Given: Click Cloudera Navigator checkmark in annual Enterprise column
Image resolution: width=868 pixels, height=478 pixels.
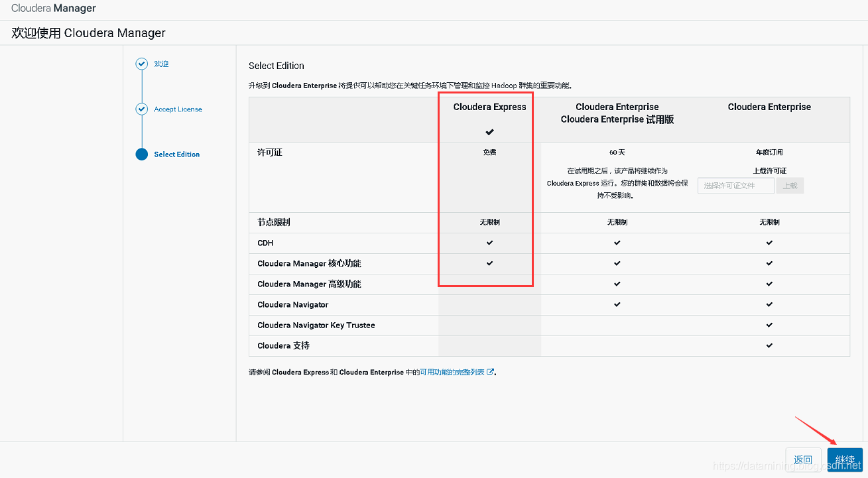Looking at the screenshot, I should 769,304.
